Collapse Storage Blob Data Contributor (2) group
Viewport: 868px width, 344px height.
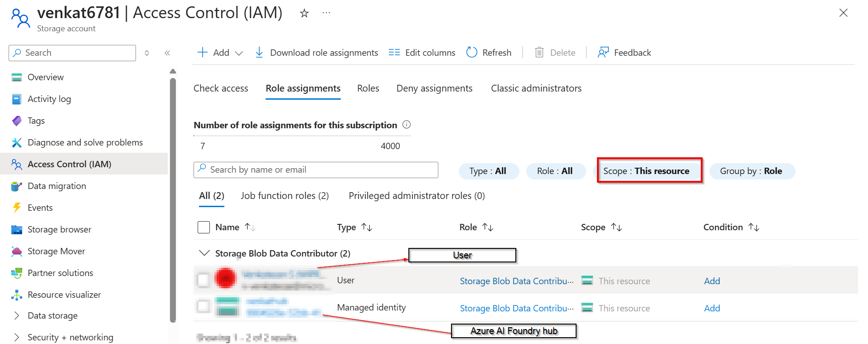tap(204, 253)
